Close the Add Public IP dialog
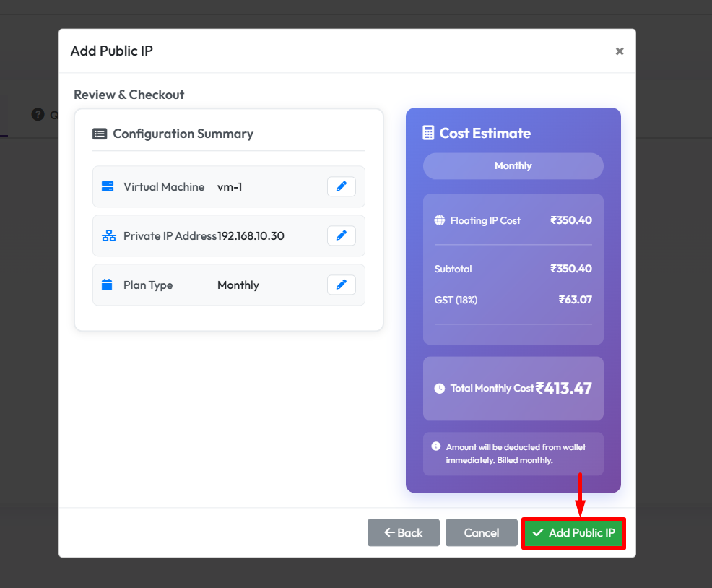Image resolution: width=712 pixels, height=588 pixels. click(619, 51)
